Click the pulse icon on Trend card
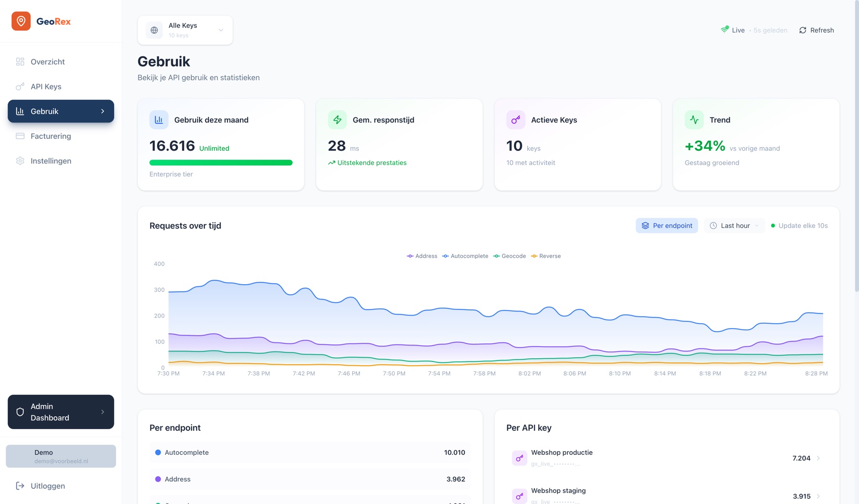This screenshot has width=859, height=504. pyautogui.click(x=694, y=120)
